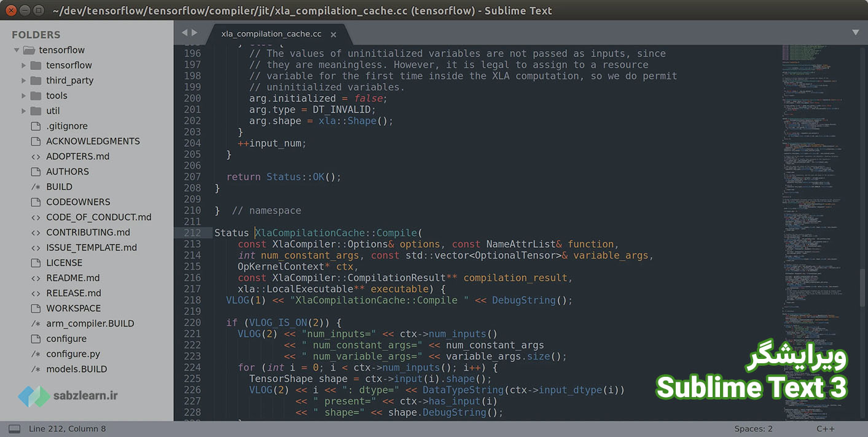Click the arm_compiler.BUILD source icon
Viewport: 868px width, 437px height.
[x=36, y=324]
